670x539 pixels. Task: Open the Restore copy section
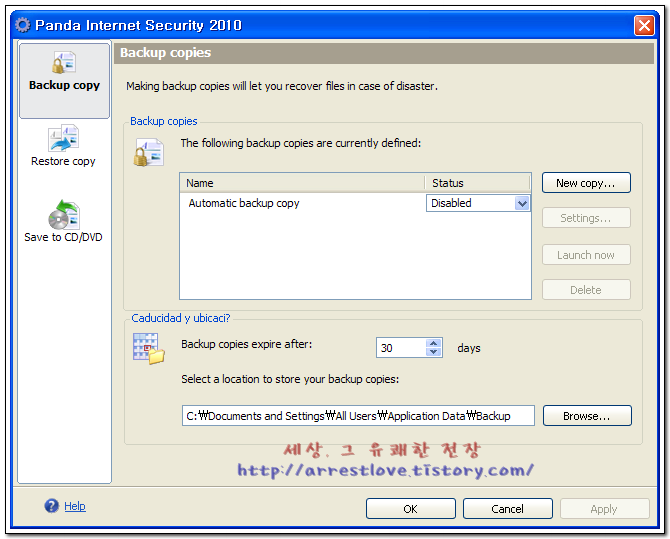[63, 146]
